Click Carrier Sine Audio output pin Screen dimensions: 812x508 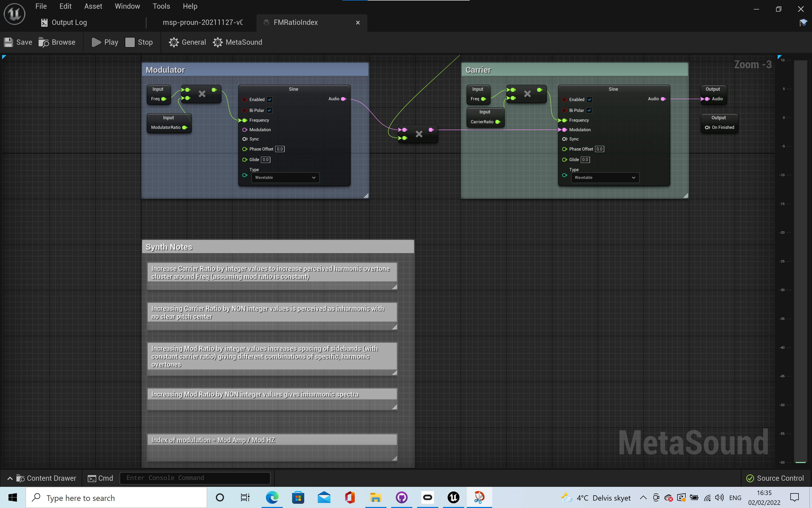(x=663, y=99)
